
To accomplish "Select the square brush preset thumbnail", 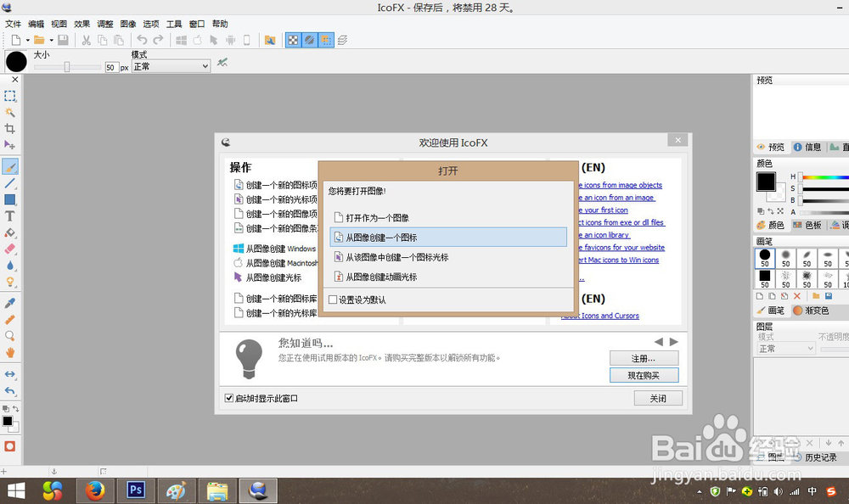I will (765, 279).
